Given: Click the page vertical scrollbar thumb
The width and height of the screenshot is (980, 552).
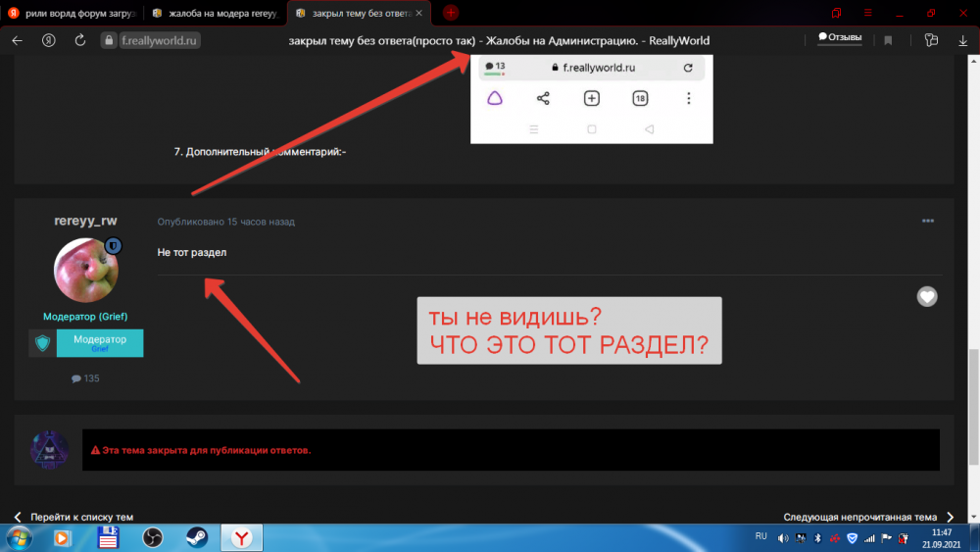Looking at the screenshot, I should pos(973,407).
